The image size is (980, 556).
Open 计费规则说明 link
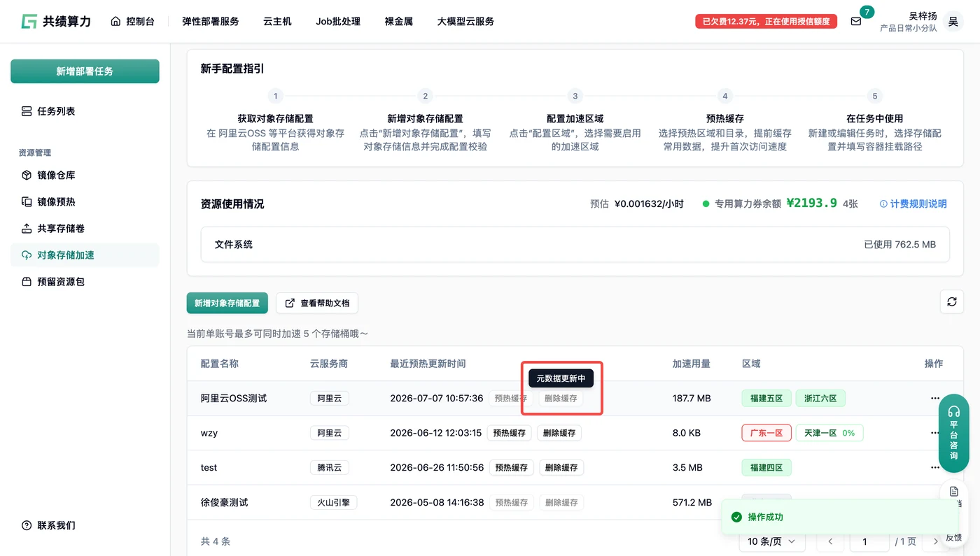point(913,204)
